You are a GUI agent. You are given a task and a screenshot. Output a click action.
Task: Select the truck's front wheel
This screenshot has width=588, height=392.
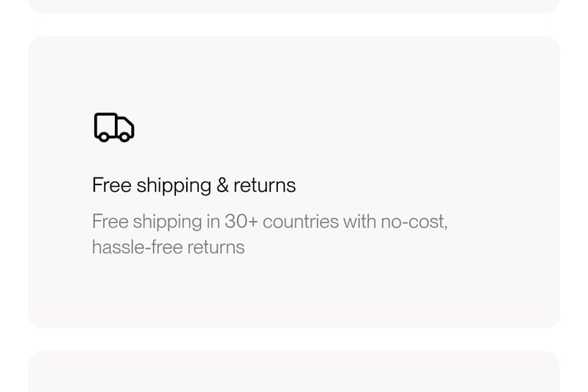(124, 137)
